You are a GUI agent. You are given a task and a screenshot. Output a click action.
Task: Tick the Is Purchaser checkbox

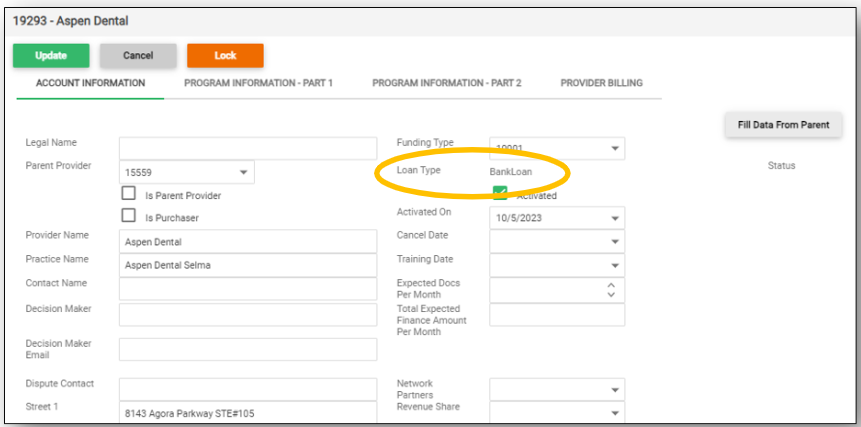click(x=128, y=215)
